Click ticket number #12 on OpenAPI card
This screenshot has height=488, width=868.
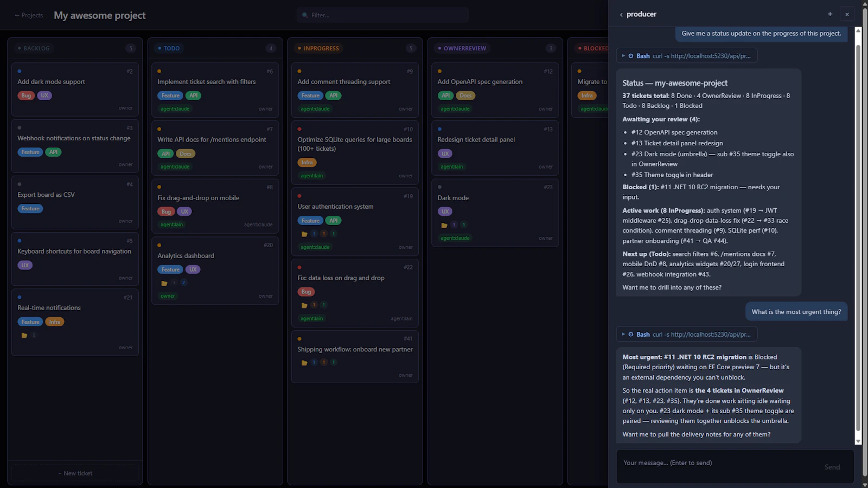[548, 72]
